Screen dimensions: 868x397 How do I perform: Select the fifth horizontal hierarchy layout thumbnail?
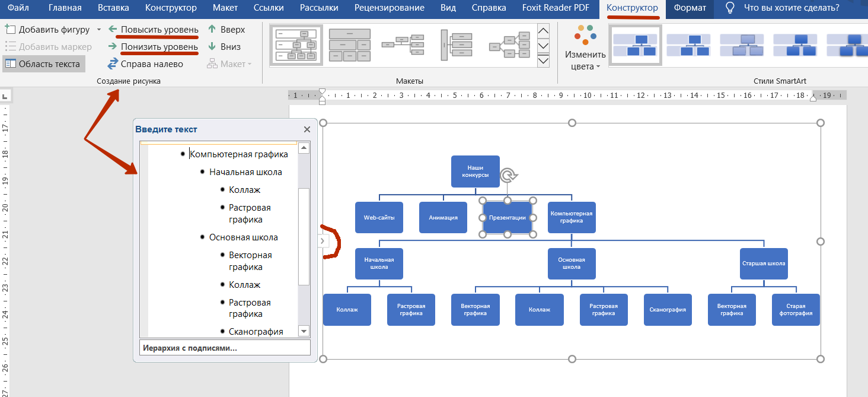pos(510,45)
